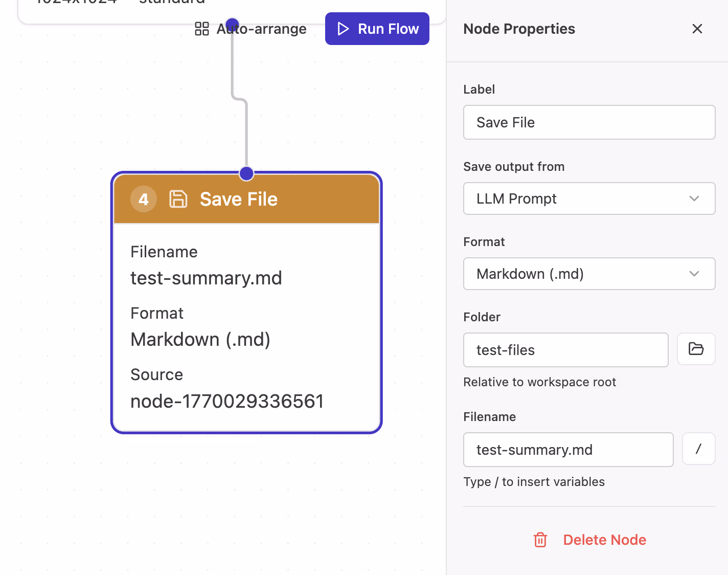The height and width of the screenshot is (575, 728).
Task: Expand the Format dropdown showing Markdown
Action: (x=589, y=274)
